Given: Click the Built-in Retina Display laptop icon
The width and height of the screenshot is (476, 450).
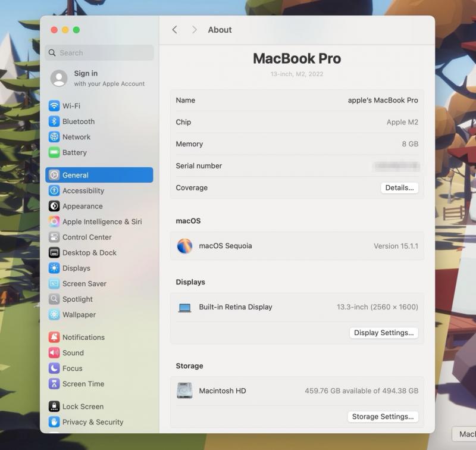Looking at the screenshot, I should 184,307.
